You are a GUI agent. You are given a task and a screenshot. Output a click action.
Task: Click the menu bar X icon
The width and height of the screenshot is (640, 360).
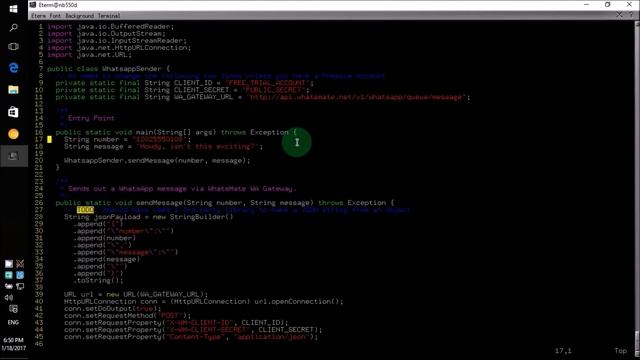click(x=619, y=15)
